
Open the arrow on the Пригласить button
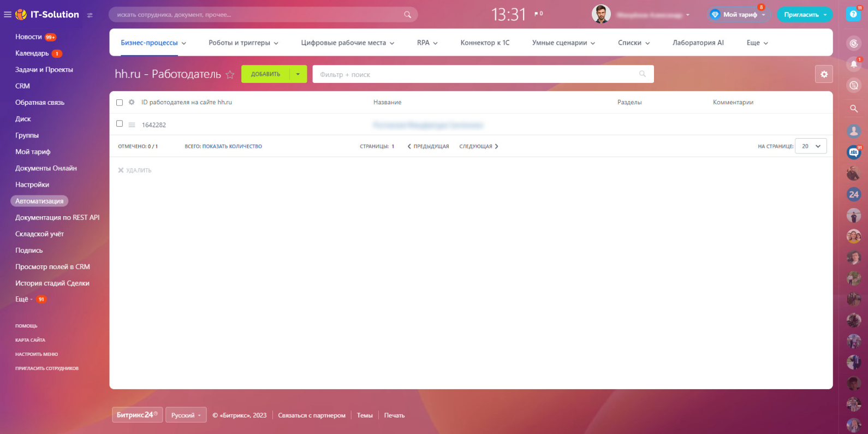point(825,15)
